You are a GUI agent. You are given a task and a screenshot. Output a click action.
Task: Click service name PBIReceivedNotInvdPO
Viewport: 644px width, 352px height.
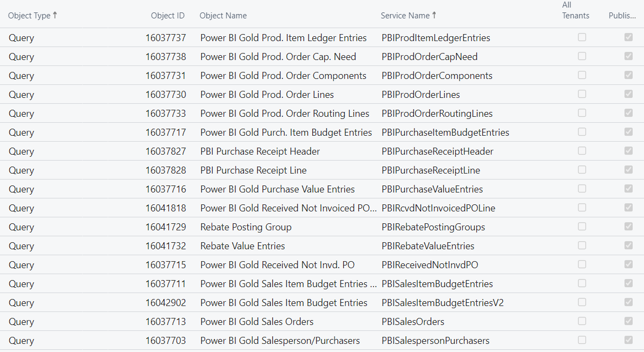click(430, 265)
